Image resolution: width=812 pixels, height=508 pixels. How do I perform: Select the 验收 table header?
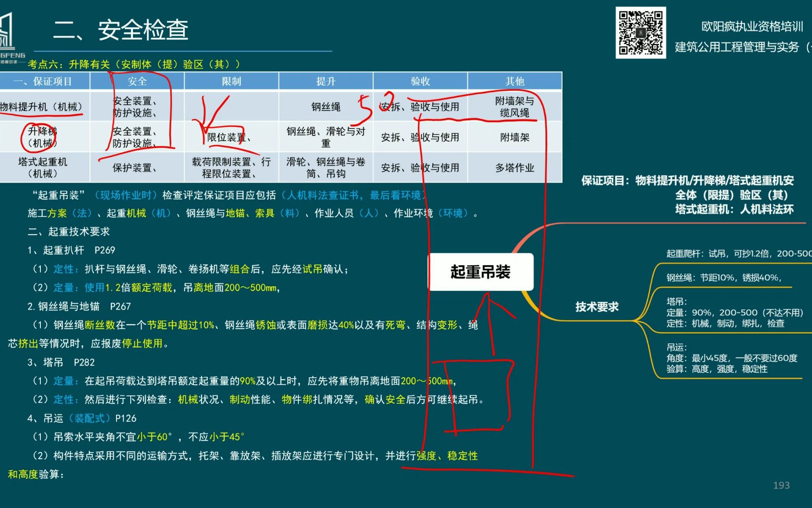point(421,80)
